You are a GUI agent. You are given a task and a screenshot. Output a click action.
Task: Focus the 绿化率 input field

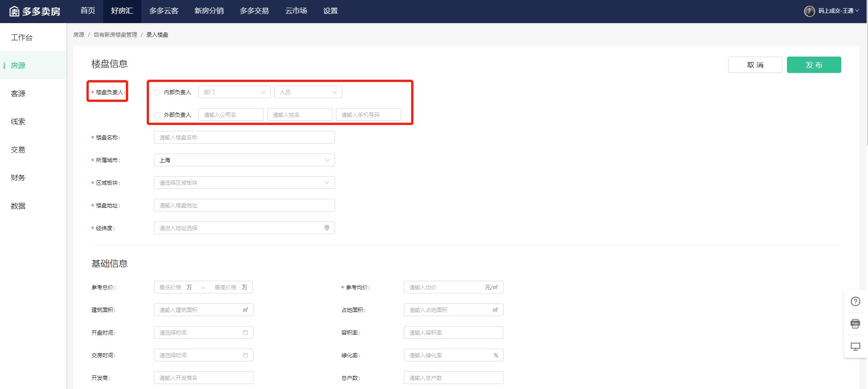(x=454, y=355)
